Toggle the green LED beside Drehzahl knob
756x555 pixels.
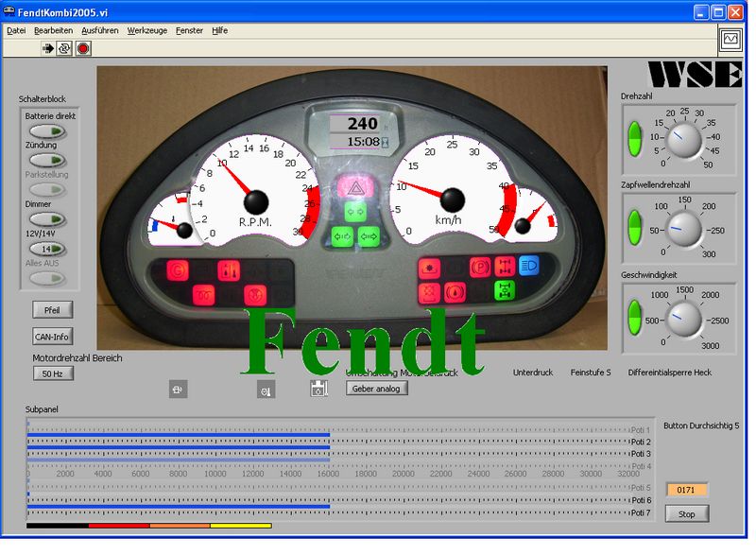pos(634,139)
